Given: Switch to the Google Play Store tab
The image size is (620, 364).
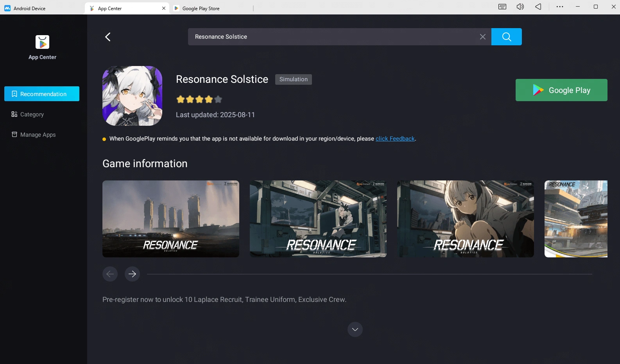Looking at the screenshot, I should (x=211, y=8).
